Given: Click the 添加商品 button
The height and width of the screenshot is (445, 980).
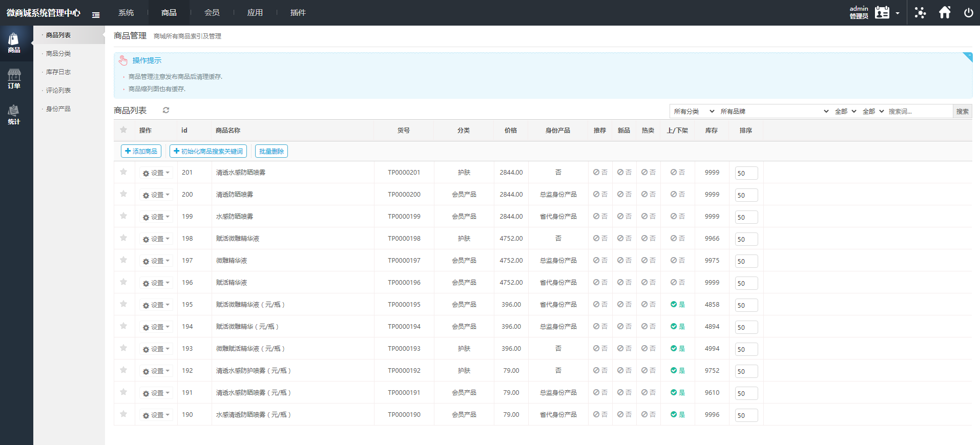Looking at the screenshot, I should pos(141,151).
